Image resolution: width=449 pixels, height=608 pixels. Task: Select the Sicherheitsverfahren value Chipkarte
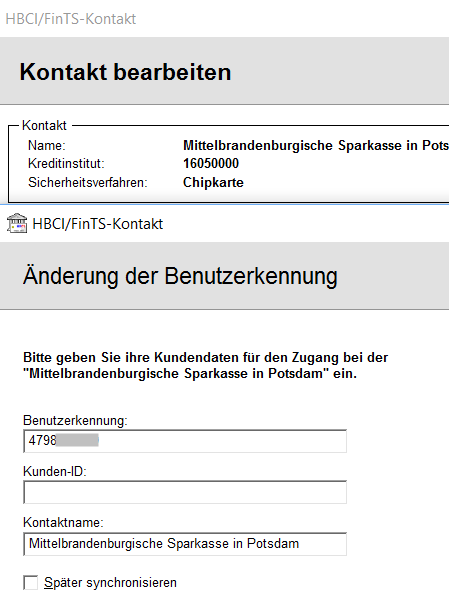pyautogui.click(x=213, y=182)
